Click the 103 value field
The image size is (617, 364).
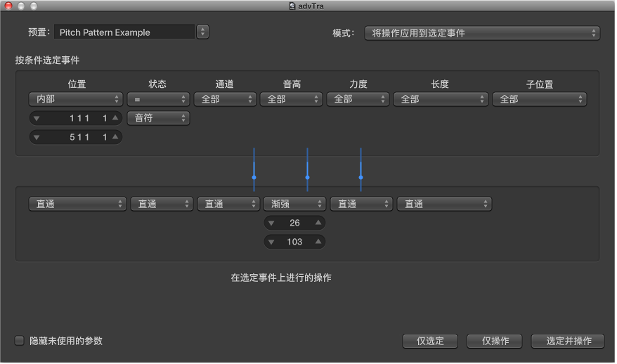click(294, 242)
